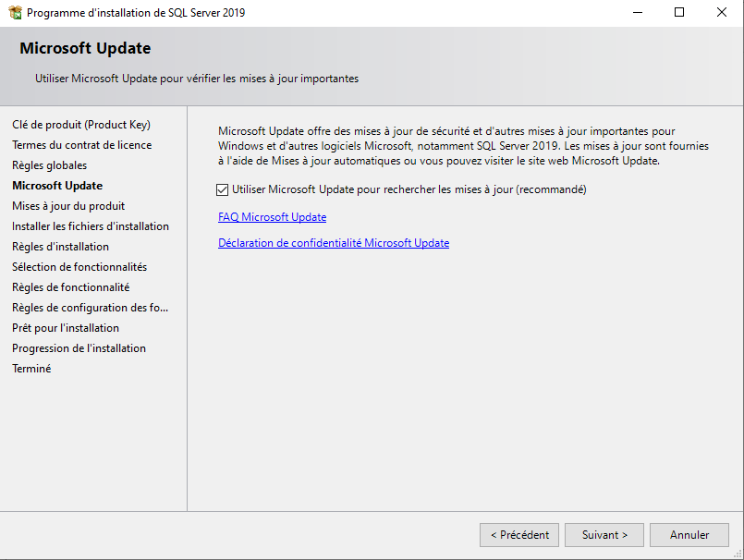Choose Mises à jour du produit step
The width and height of the screenshot is (744, 560).
(x=68, y=206)
